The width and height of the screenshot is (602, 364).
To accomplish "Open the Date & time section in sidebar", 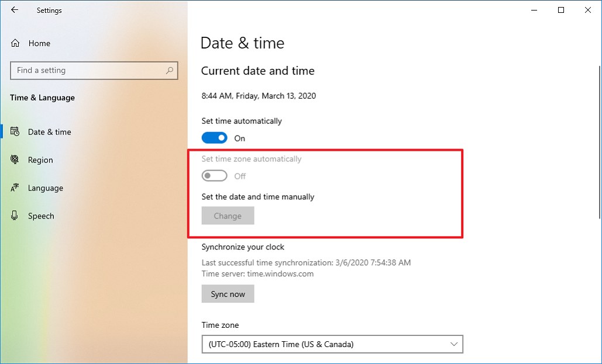I will pyautogui.click(x=50, y=132).
